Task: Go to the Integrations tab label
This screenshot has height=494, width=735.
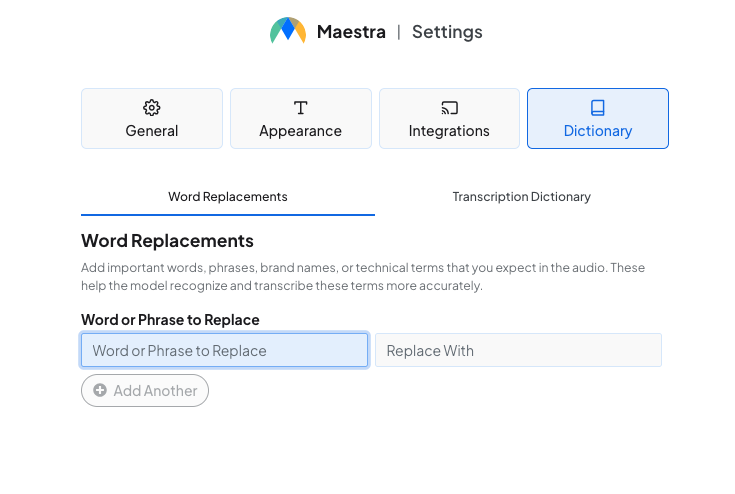Action: [x=449, y=131]
